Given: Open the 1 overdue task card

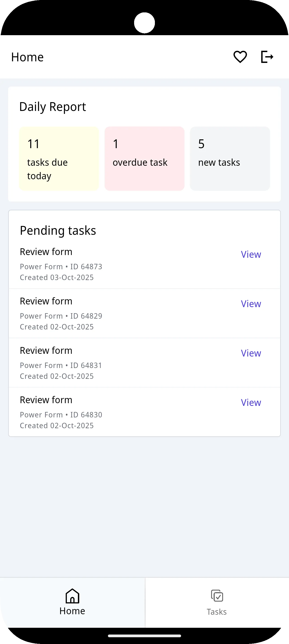Looking at the screenshot, I should pyautogui.click(x=144, y=159).
